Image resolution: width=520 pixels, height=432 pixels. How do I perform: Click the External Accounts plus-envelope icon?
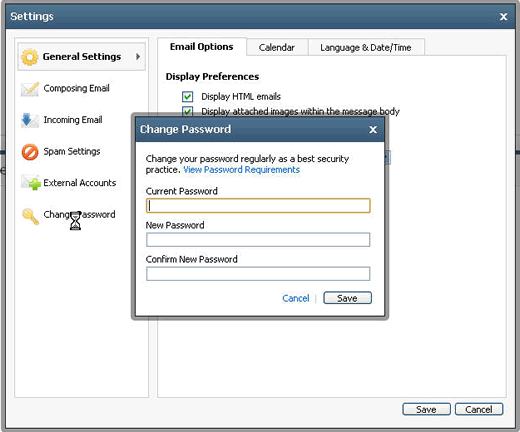point(31,183)
